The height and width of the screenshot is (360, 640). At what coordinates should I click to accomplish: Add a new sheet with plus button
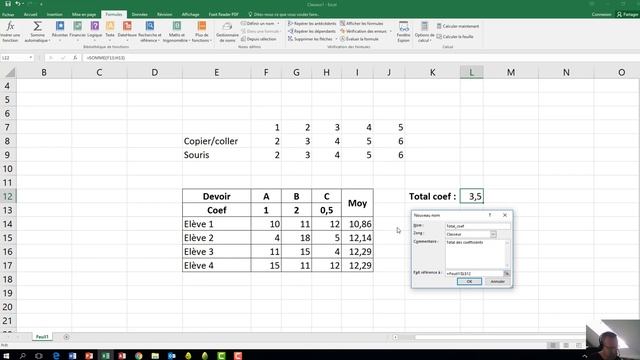pos(66,337)
